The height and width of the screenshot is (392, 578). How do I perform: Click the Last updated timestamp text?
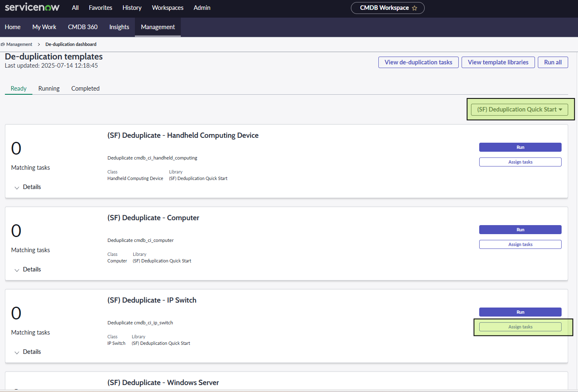click(51, 66)
